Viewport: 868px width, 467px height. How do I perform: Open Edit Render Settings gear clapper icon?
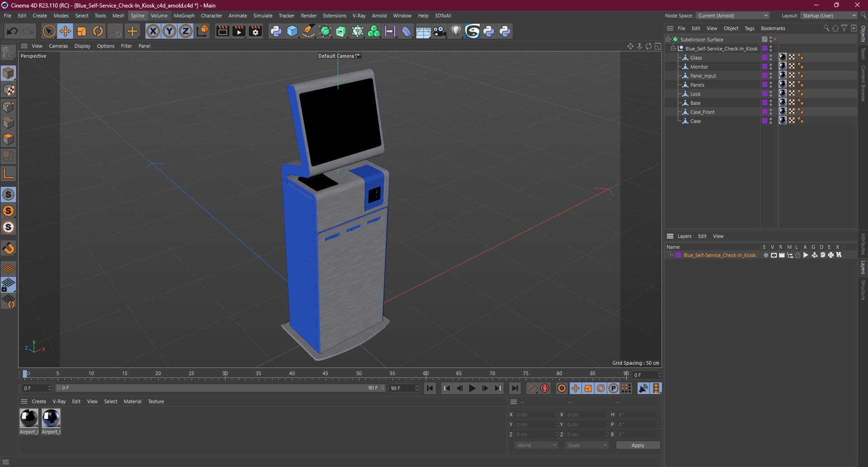click(x=255, y=31)
